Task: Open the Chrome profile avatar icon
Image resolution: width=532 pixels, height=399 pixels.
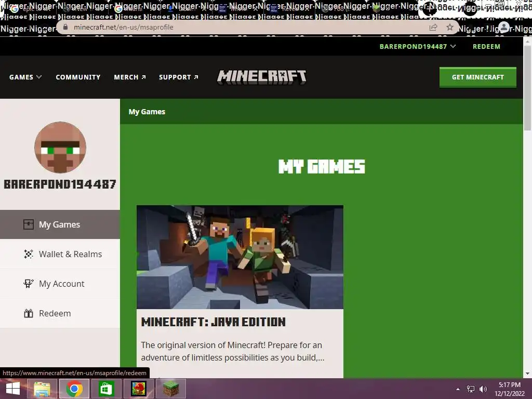Action: [504, 27]
